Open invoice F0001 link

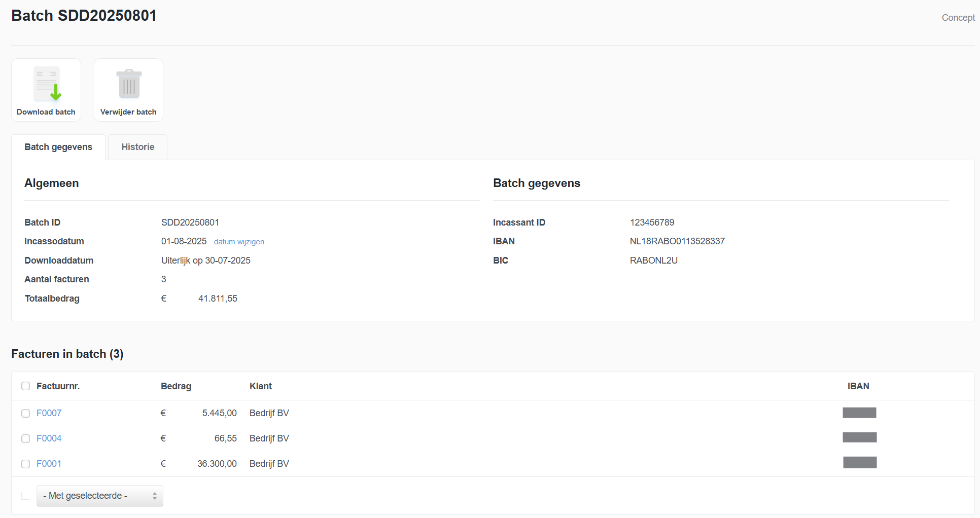click(x=49, y=464)
